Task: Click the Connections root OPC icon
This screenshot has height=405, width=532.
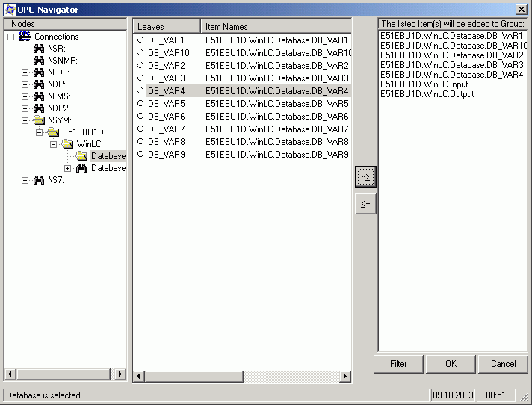Action: (x=25, y=37)
